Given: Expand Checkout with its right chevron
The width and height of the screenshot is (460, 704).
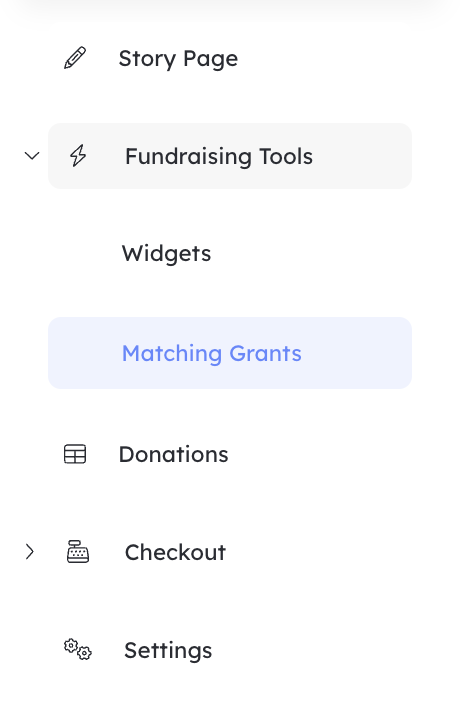Looking at the screenshot, I should click(30, 552).
